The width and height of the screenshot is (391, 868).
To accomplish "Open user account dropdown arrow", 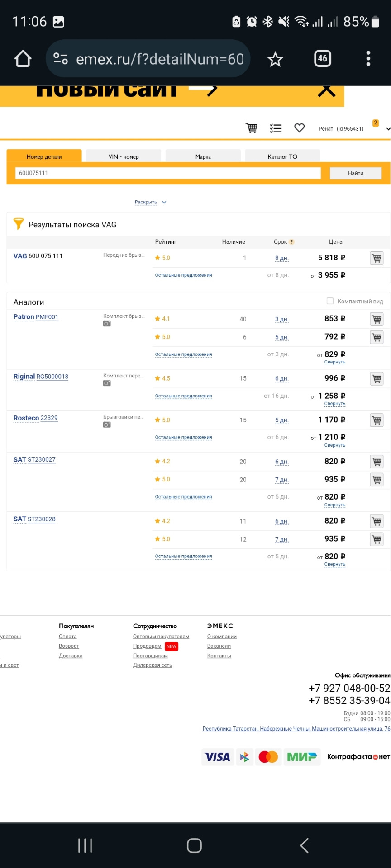I will pyautogui.click(x=388, y=129).
